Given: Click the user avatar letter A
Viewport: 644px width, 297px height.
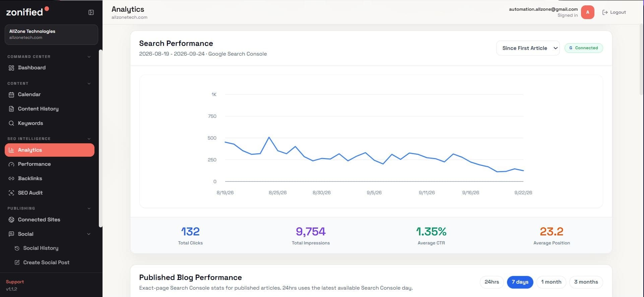Looking at the screenshot, I should click(588, 12).
